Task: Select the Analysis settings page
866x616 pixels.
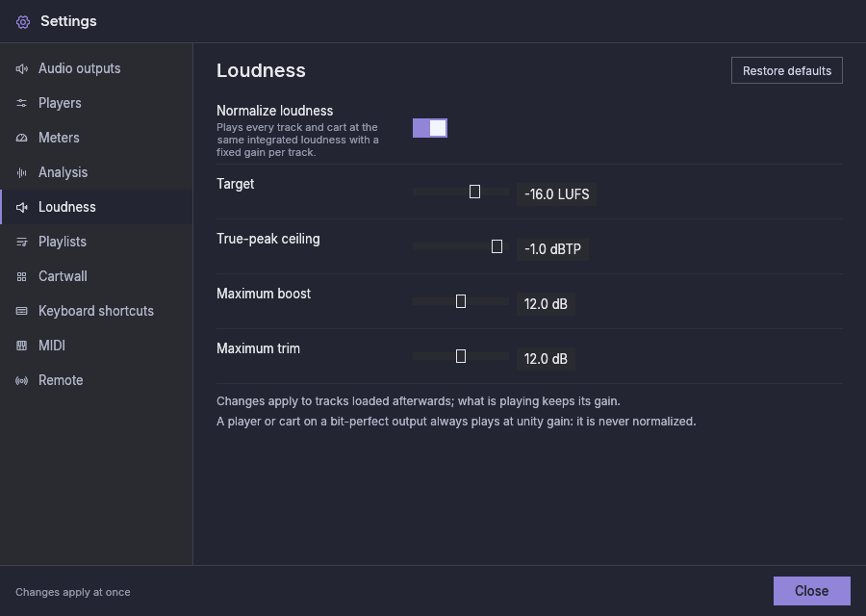Action: pyautogui.click(x=96, y=172)
